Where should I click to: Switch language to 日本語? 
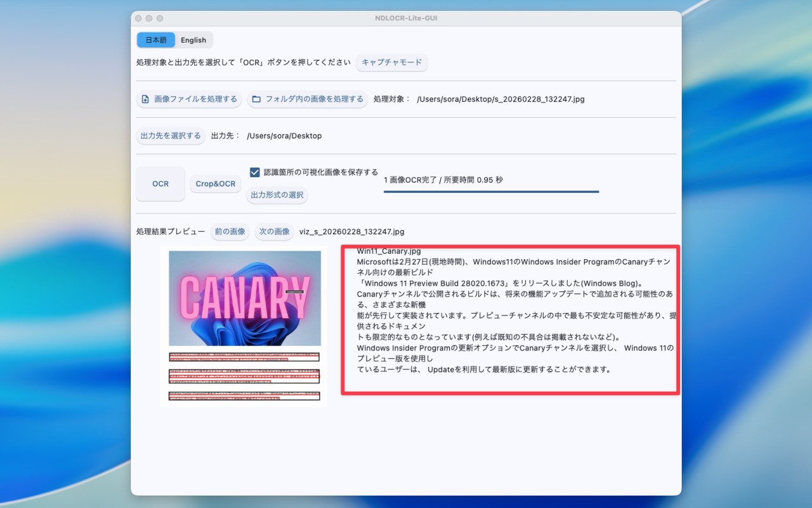(156, 40)
